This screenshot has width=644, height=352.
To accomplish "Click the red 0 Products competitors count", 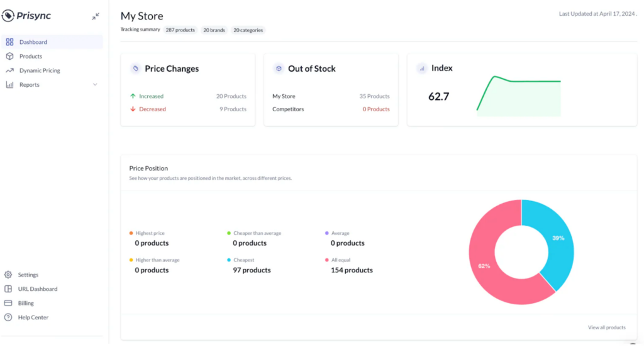I will pyautogui.click(x=376, y=109).
